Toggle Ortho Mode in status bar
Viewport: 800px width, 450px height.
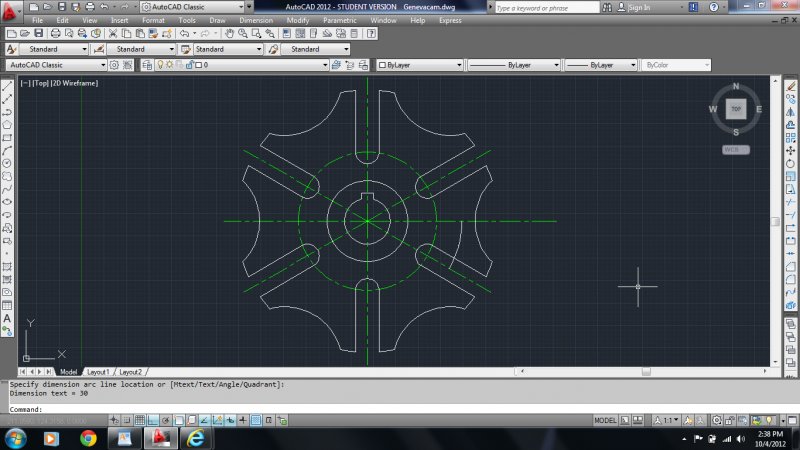click(153, 420)
